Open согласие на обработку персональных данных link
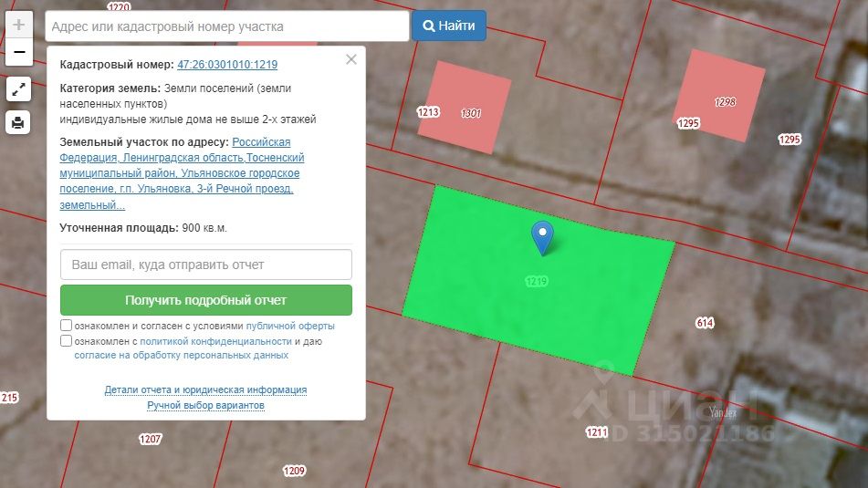868x488 pixels. click(x=181, y=355)
